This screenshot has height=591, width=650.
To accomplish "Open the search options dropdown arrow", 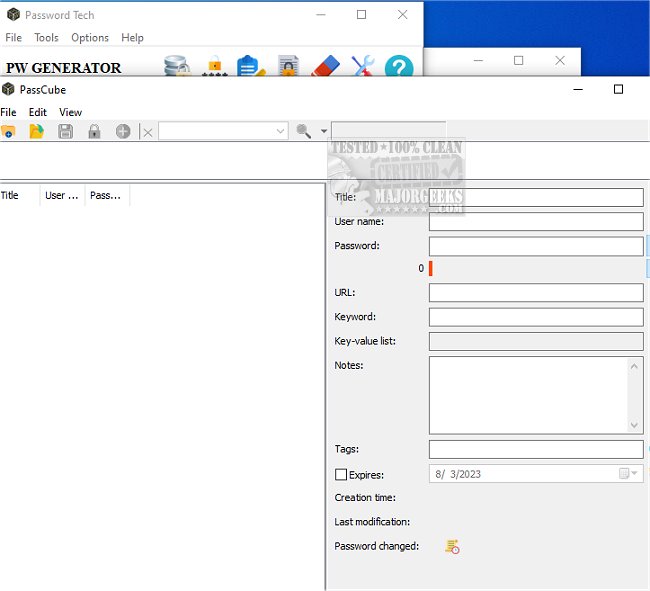I will point(323,132).
